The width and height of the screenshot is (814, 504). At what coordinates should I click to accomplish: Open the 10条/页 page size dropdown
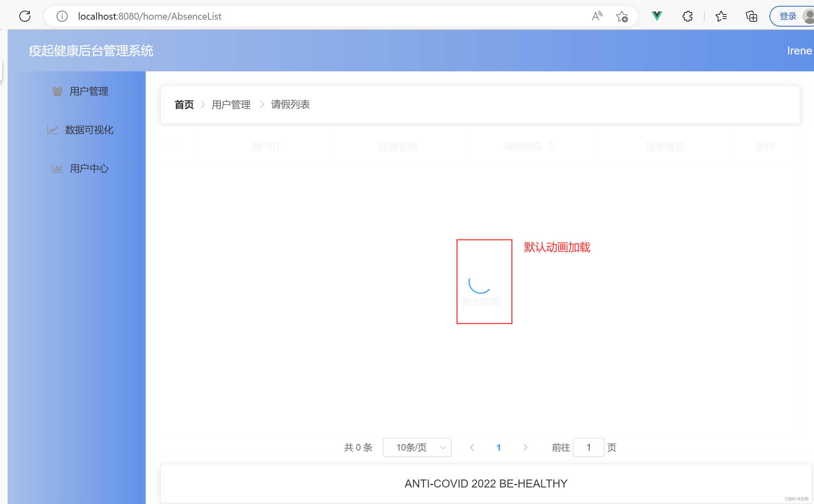click(417, 447)
